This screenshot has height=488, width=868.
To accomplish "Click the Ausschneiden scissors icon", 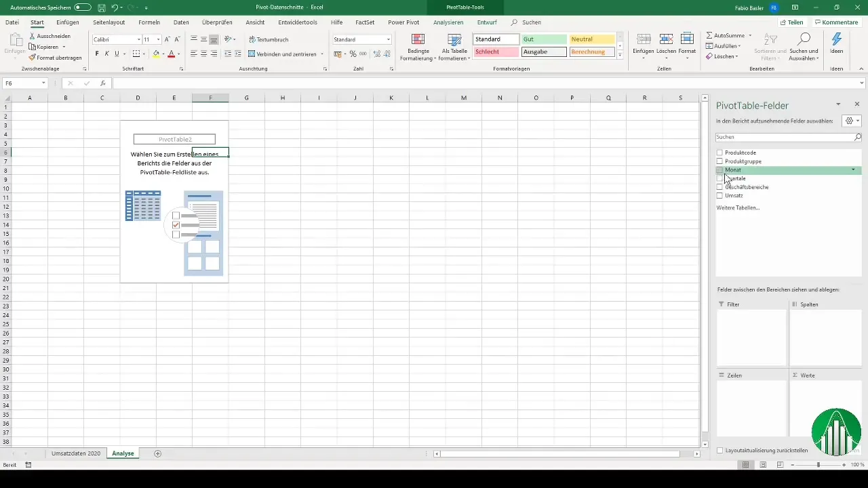I will click(x=32, y=36).
